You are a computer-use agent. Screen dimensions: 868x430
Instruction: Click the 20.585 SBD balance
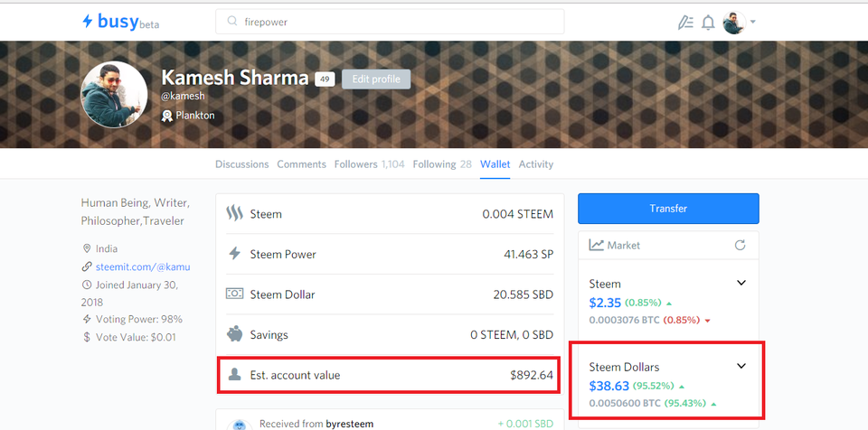[524, 294]
